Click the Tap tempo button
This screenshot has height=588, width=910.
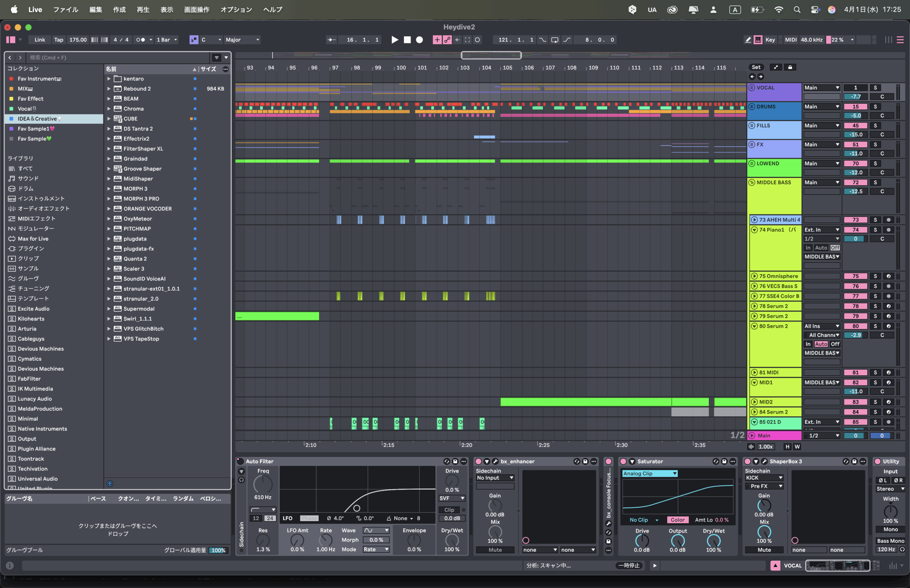click(x=58, y=40)
